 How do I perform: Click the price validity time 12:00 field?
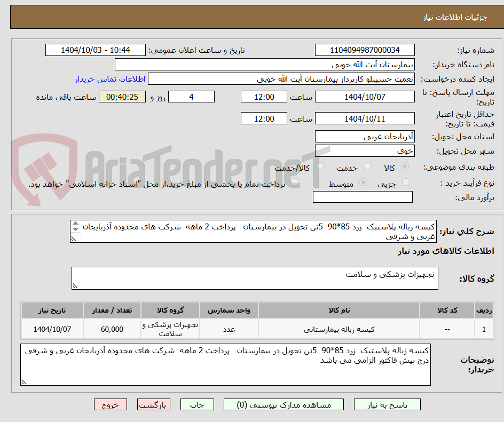click(264, 118)
